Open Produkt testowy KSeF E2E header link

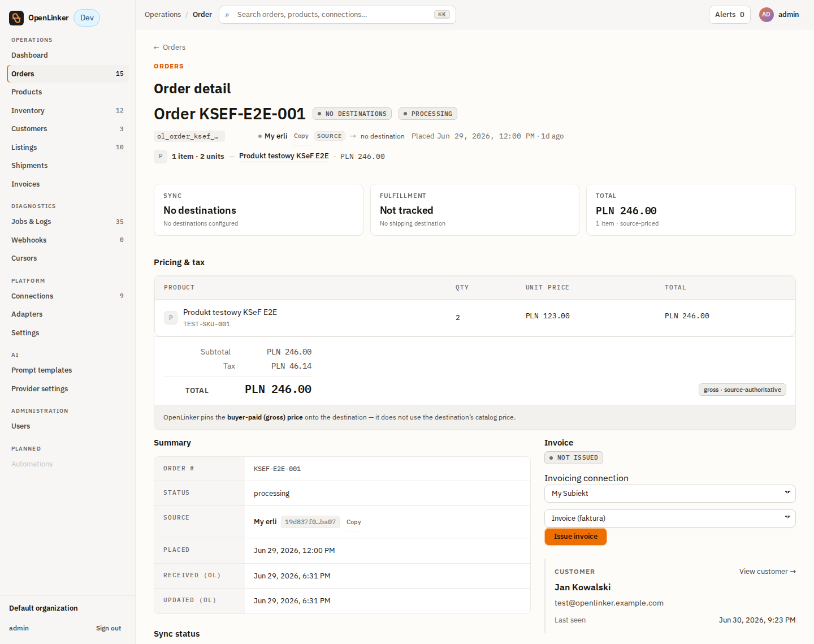point(284,156)
